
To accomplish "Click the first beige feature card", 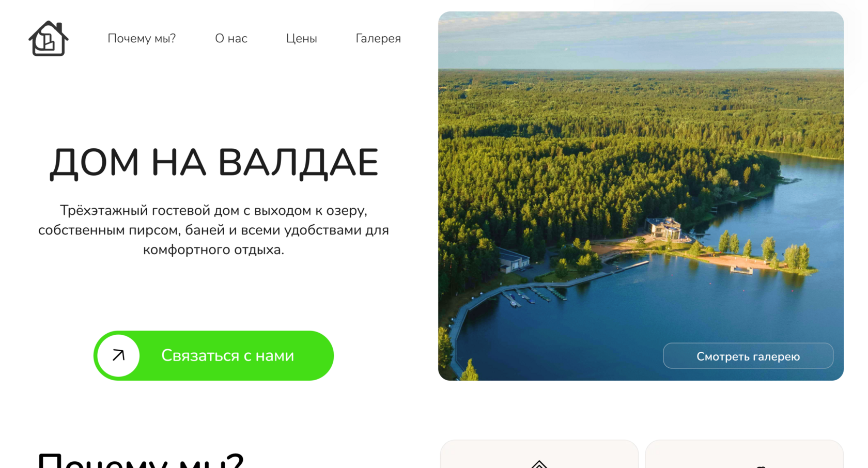I will point(539,455).
